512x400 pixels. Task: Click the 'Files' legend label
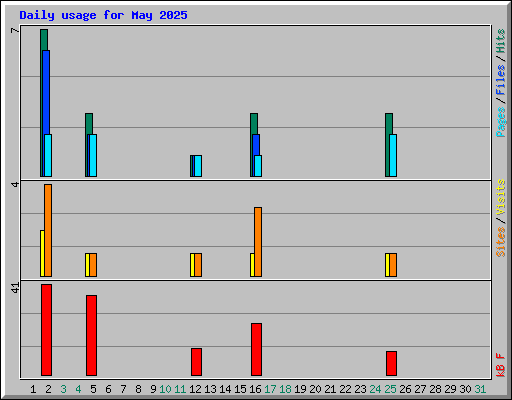[x=500, y=80]
